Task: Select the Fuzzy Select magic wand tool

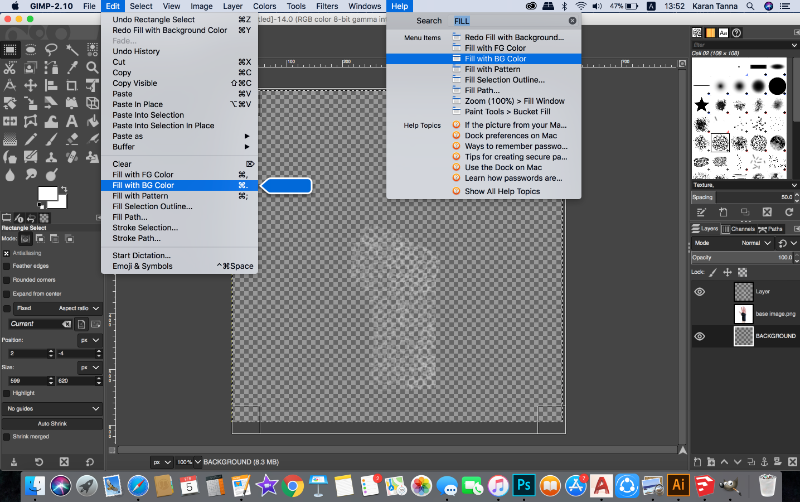Action: 72,49
